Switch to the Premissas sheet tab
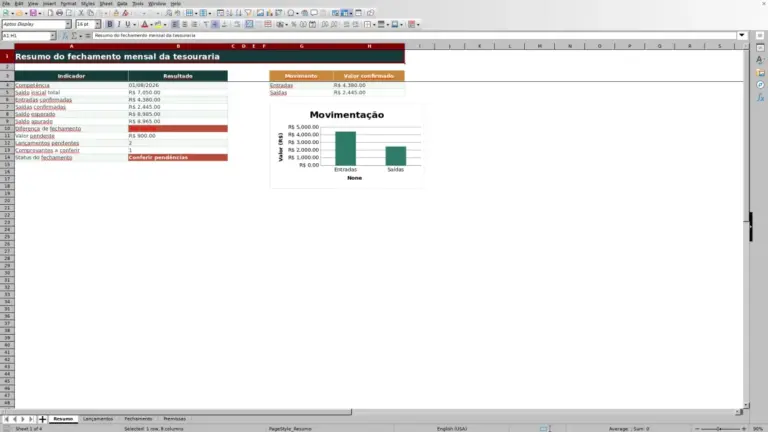This screenshot has height=432, width=768. coord(175,419)
